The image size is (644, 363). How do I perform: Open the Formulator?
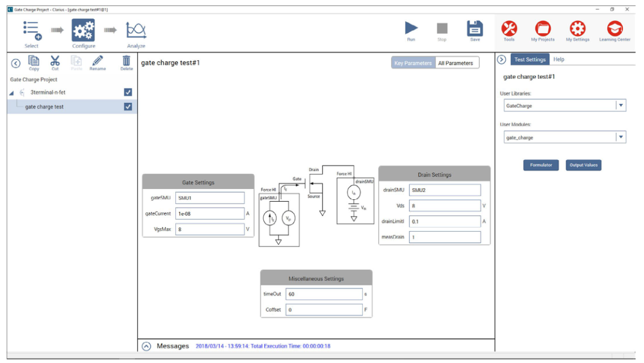[540, 165]
